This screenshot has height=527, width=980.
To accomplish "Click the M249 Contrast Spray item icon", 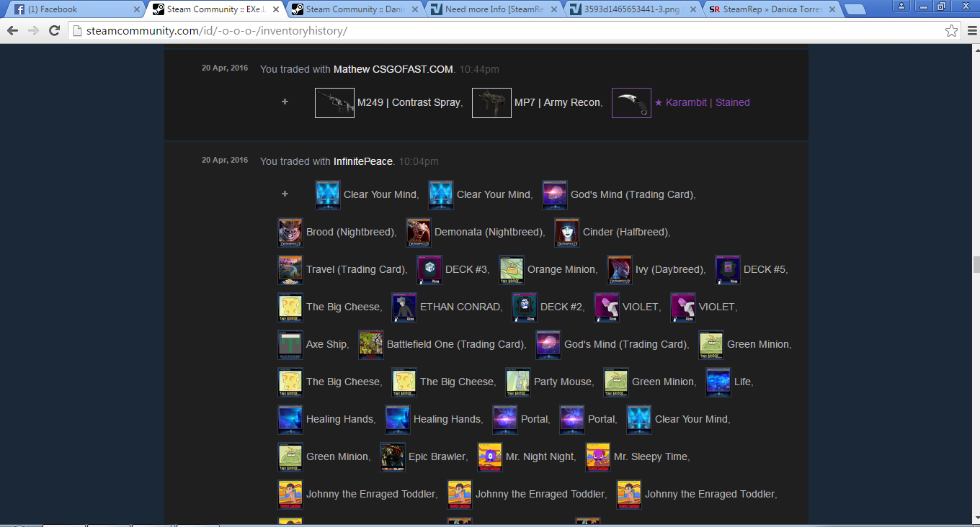I will pyautogui.click(x=334, y=103).
